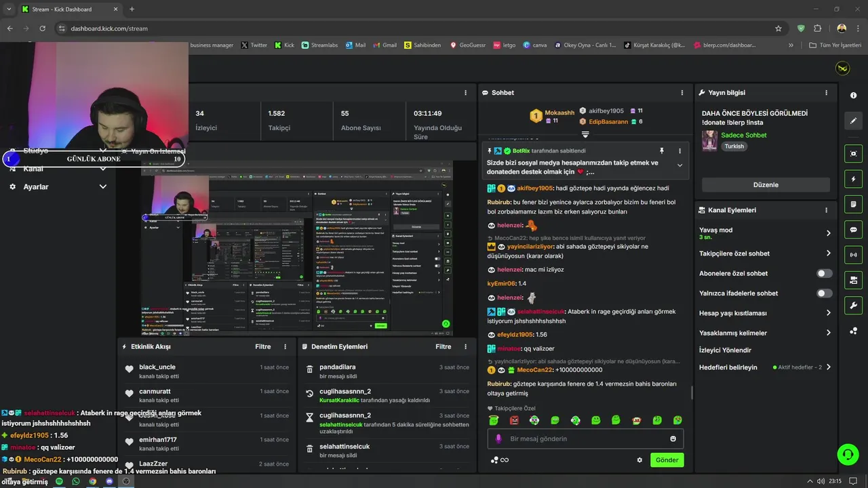Expand the pinned BotRix message chevron
Screen dimensions: 868x488
679,165
